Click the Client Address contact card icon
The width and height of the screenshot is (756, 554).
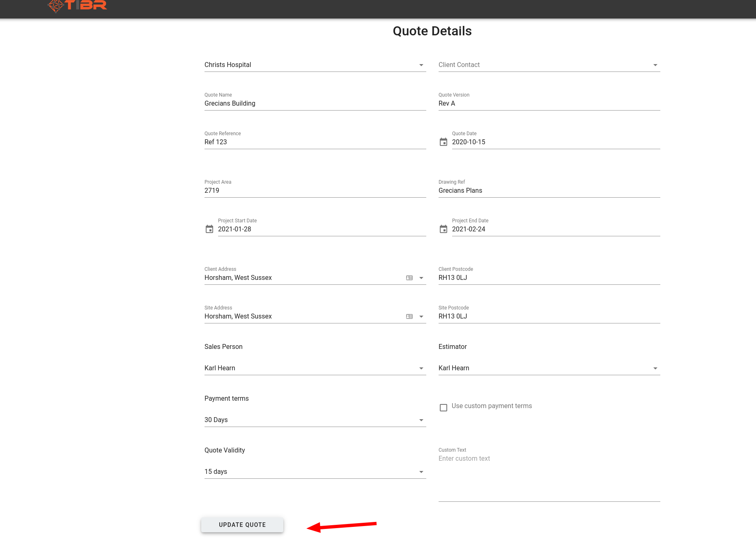pyautogui.click(x=409, y=278)
